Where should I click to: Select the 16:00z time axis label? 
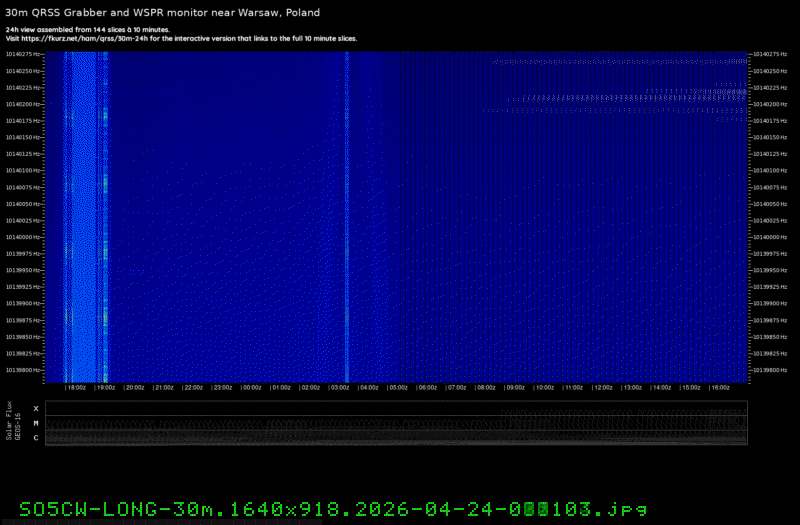(x=720, y=387)
